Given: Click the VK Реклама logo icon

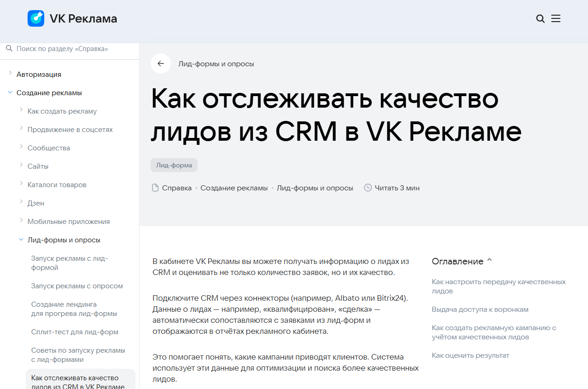Looking at the screenshot, I should 36,18.
